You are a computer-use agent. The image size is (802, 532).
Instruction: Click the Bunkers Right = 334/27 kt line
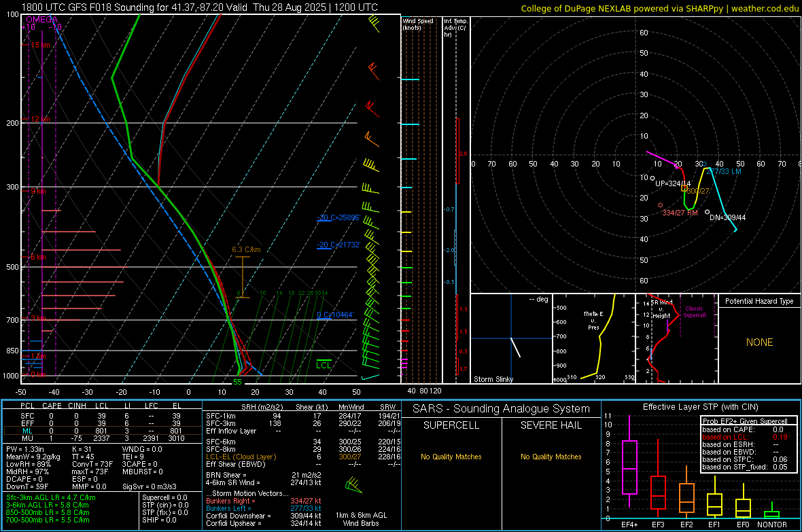point(264,501)
